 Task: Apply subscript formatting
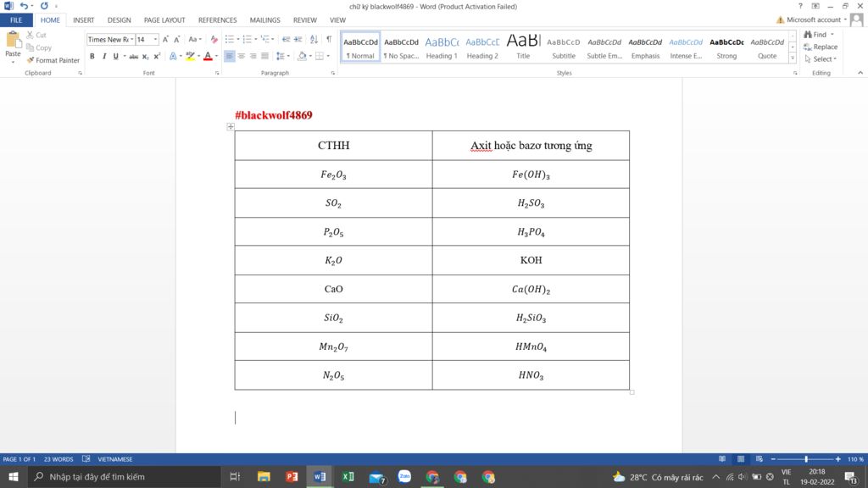coord(146,56)
